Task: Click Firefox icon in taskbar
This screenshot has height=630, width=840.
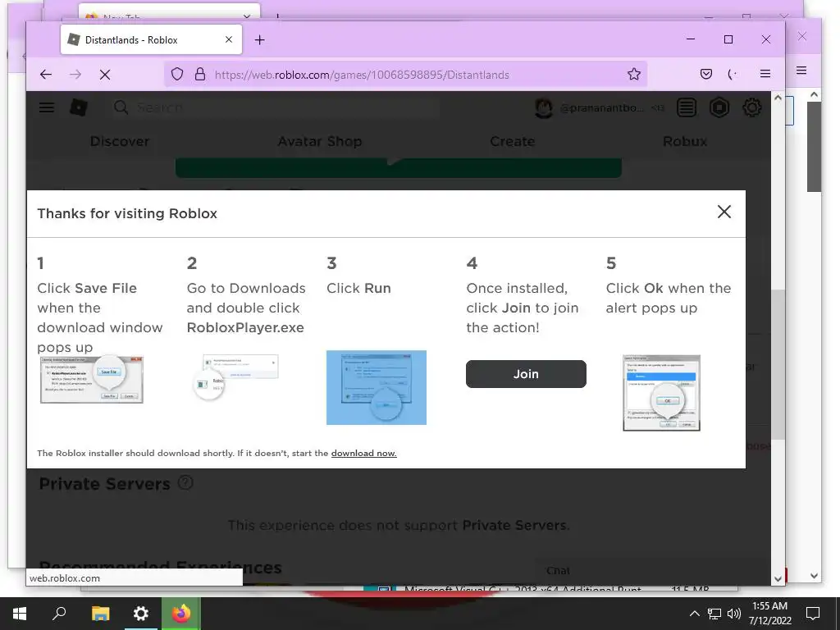Action: (x=181, y=614)
